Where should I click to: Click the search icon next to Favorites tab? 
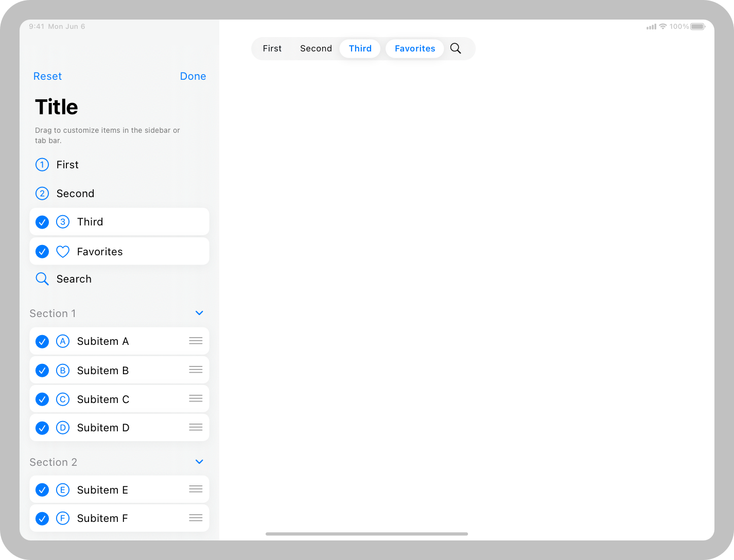[455, 48]
